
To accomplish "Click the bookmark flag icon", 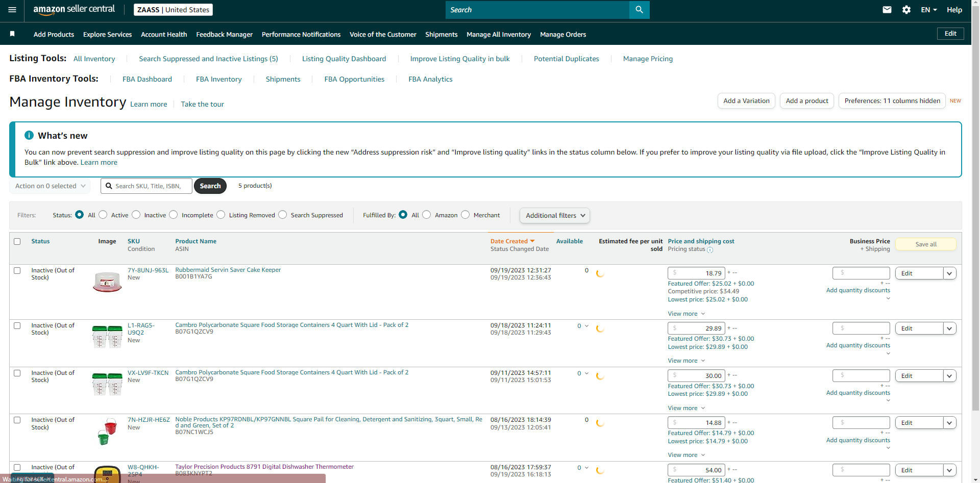I will (12, 34).
